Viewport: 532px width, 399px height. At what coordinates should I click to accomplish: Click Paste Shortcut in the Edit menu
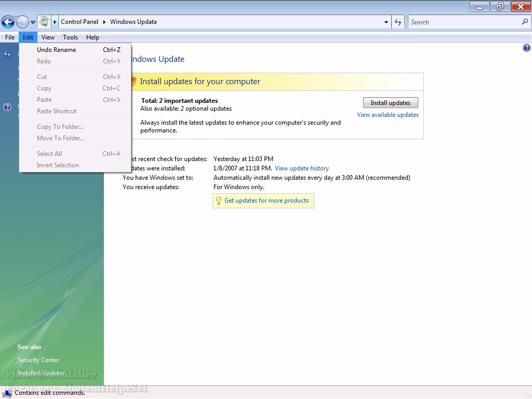[x=76, y=111]
